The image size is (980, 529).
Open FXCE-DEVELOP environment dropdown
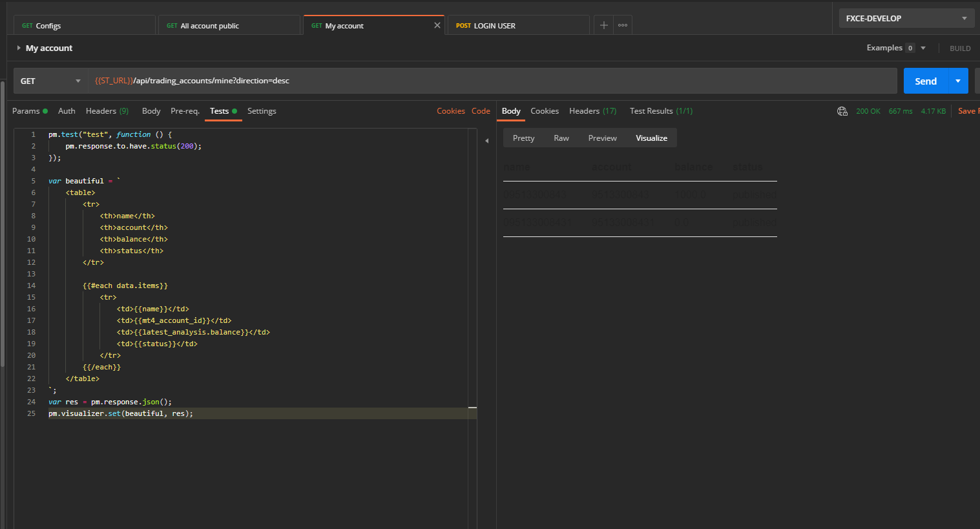click(x=906, y=18)
